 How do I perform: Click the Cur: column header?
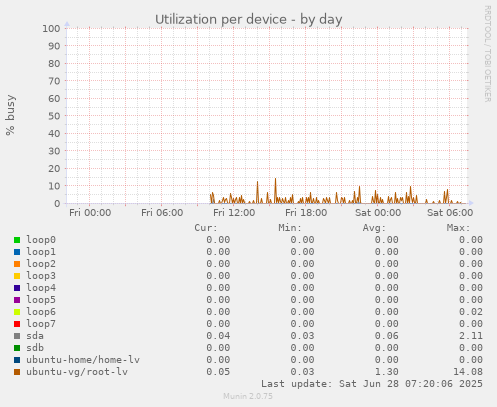206,228
